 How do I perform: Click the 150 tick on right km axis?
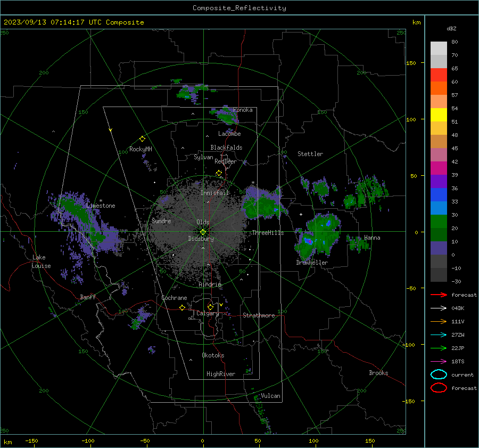tap(411, 63)
